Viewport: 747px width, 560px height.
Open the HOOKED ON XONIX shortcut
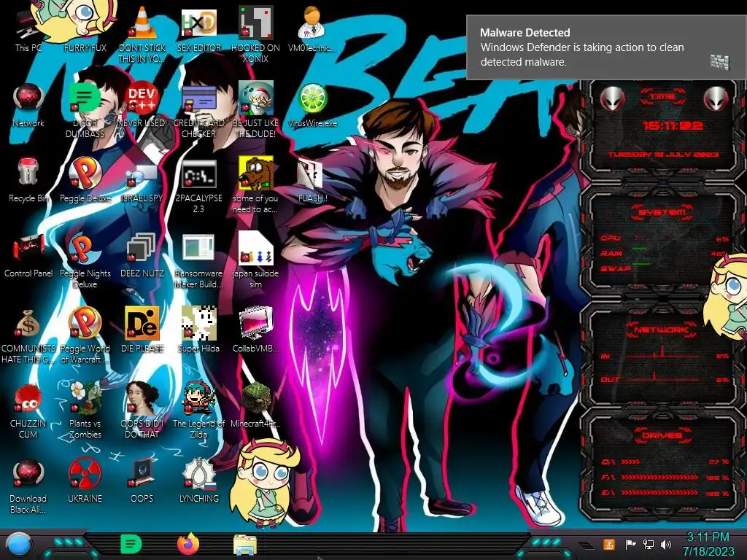point(256,35)
